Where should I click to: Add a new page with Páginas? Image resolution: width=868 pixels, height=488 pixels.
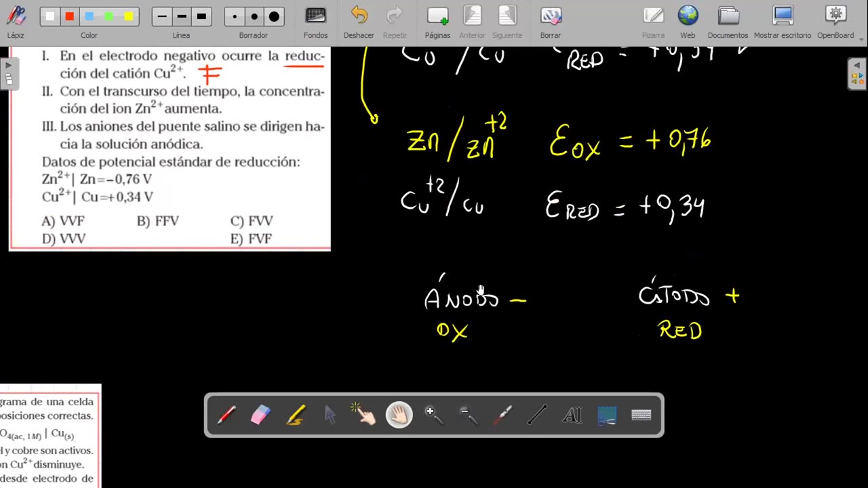437,22
